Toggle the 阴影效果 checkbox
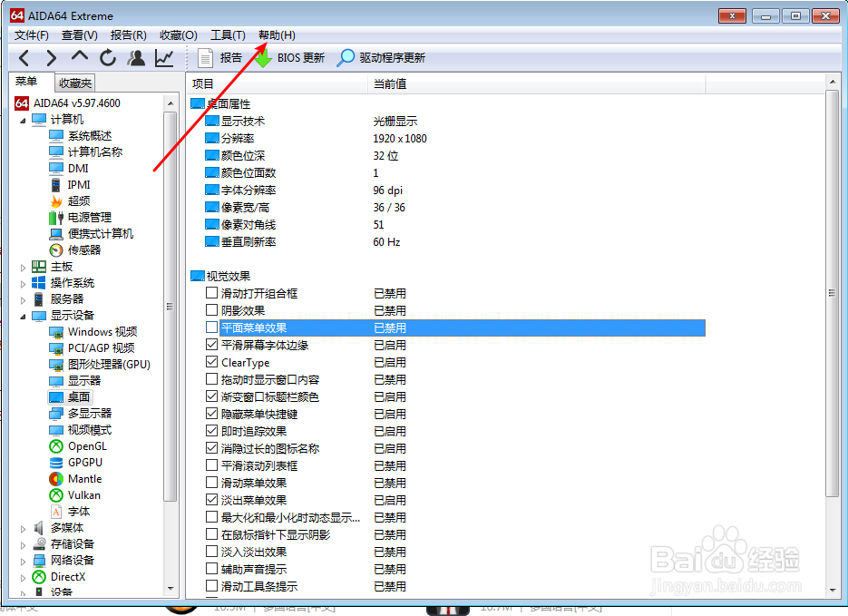Screen dimensions: 848x616 tap(212, 310)
